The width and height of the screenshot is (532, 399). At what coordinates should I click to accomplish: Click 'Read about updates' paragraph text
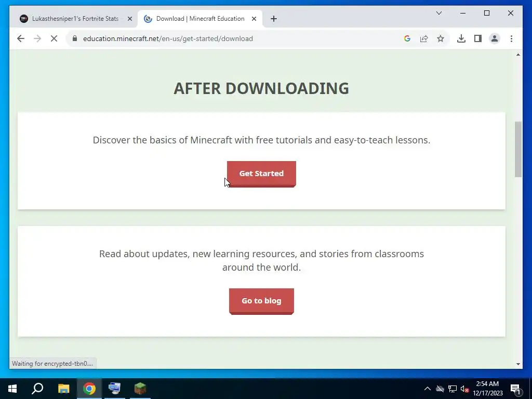click(x=261, y=261)
